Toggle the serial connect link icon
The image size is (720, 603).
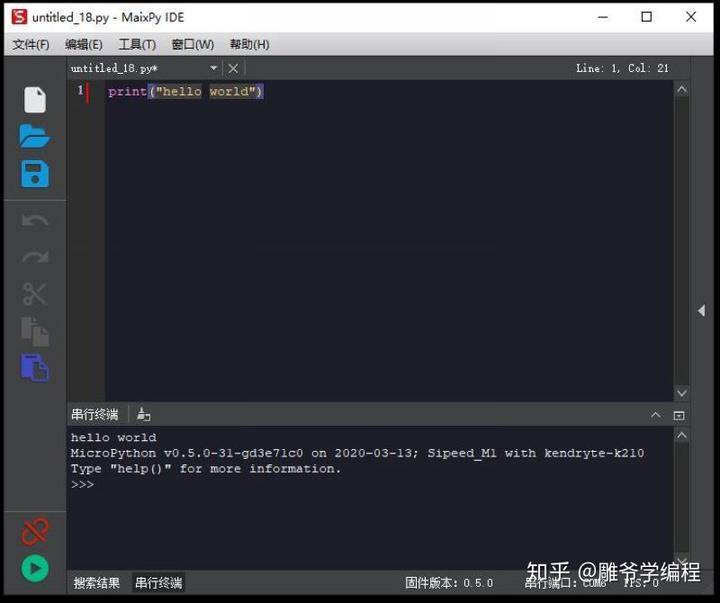pos(35,530)
